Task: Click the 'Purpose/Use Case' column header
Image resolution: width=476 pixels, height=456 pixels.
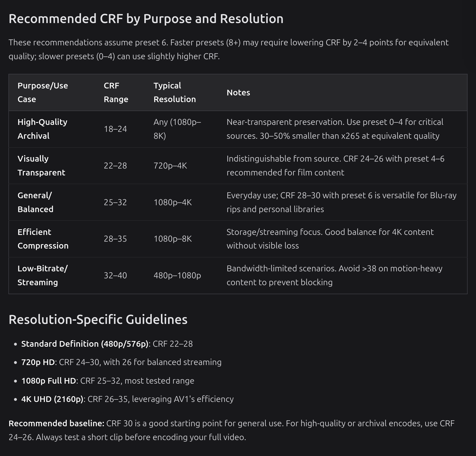Action: [43, 92]
